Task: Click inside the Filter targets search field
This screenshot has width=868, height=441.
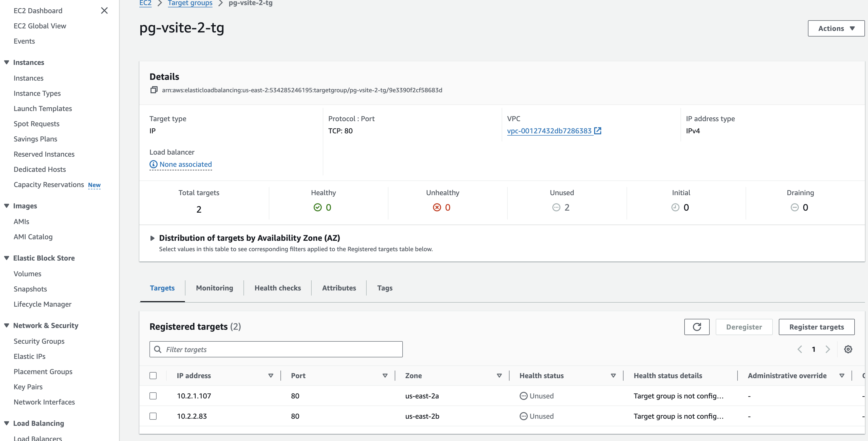Action: coord(276,349)
